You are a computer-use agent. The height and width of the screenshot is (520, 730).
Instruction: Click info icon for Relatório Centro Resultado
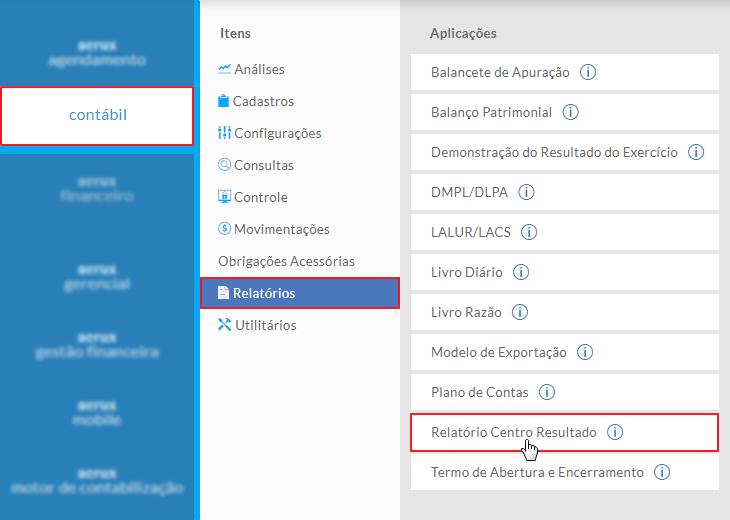[616, 432]
